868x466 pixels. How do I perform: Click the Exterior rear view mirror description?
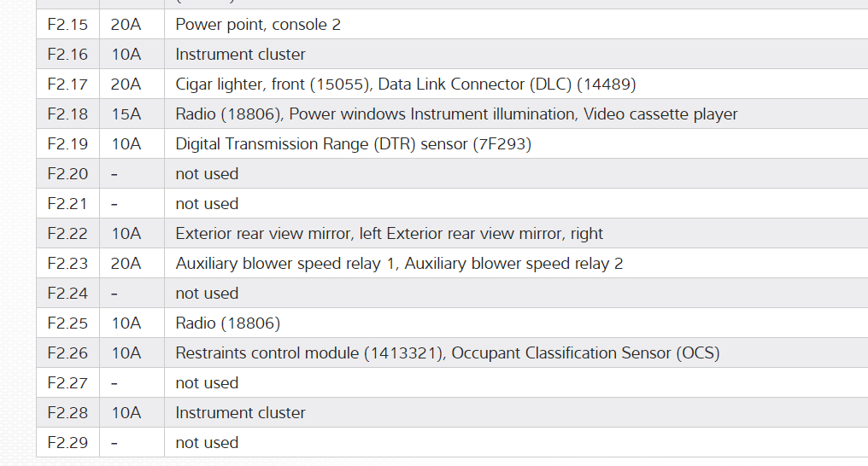[x=389, y=234]
